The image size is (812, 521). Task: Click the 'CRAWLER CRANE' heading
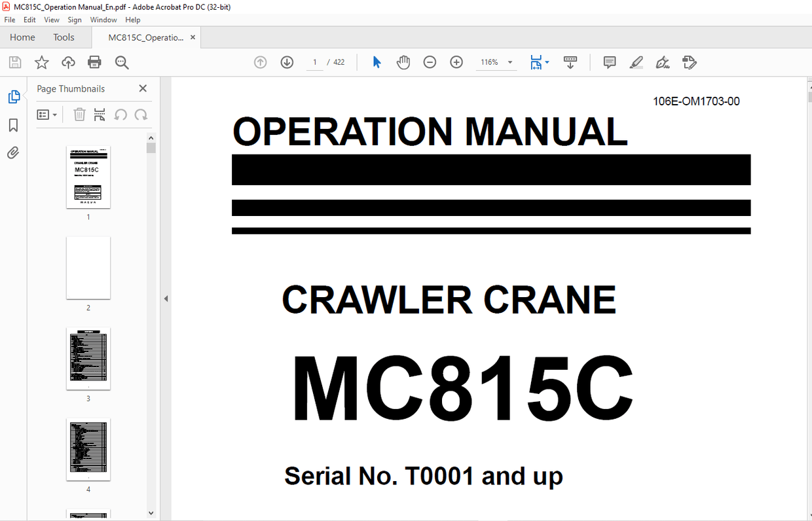(x=449, y=300)
